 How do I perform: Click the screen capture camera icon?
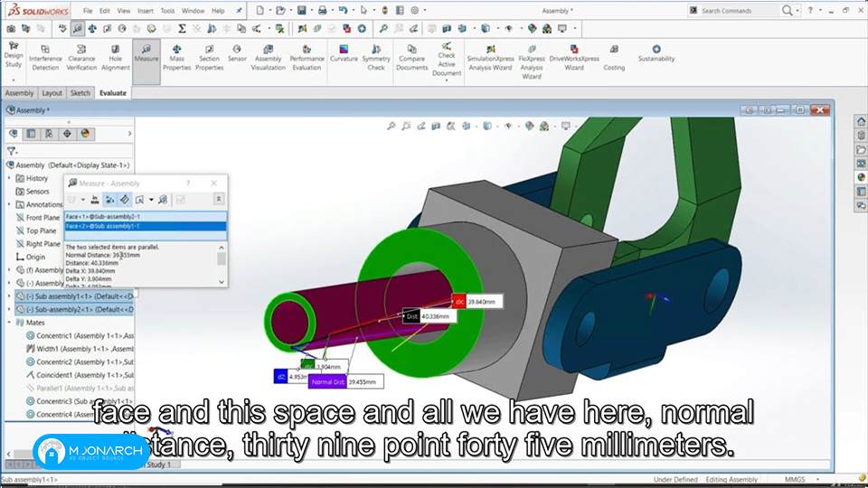point(11,28)
